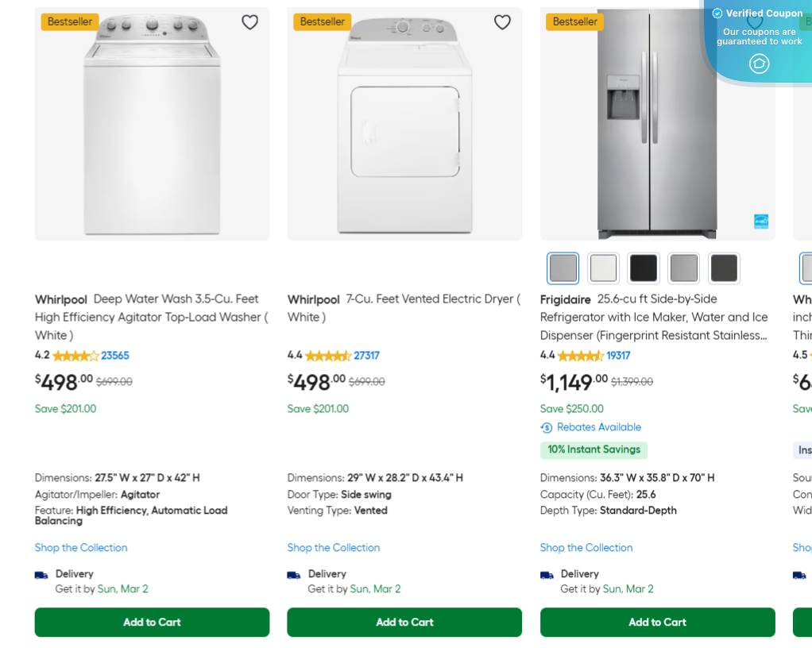Add the Frigidaire refrigerator to cart
The height and width of the screenshot is (648, 812).
coord(657,622)
